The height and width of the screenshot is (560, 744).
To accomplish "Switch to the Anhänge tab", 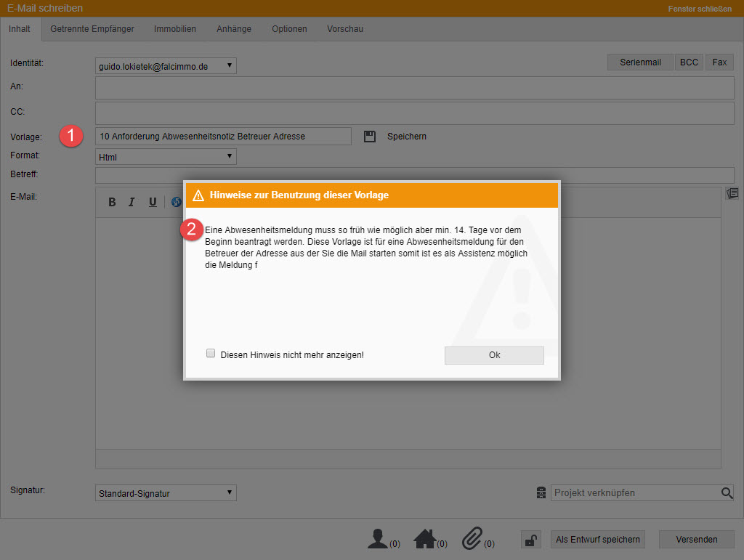I will pos(233,29).
